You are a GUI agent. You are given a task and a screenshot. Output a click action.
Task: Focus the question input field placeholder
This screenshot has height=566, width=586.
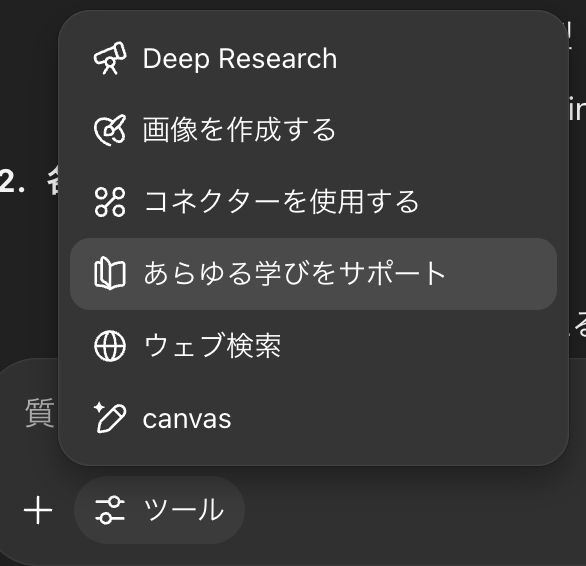pos(40,413)
